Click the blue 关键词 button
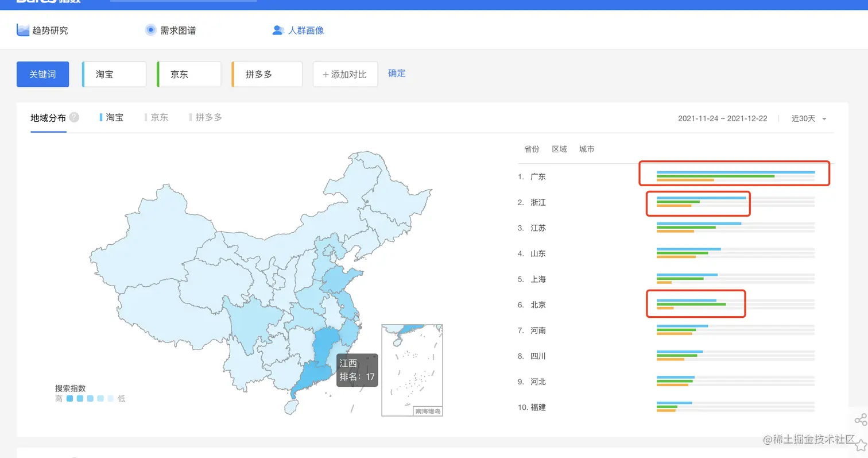This screenshot has width=868, height=458. coord(43,75)
